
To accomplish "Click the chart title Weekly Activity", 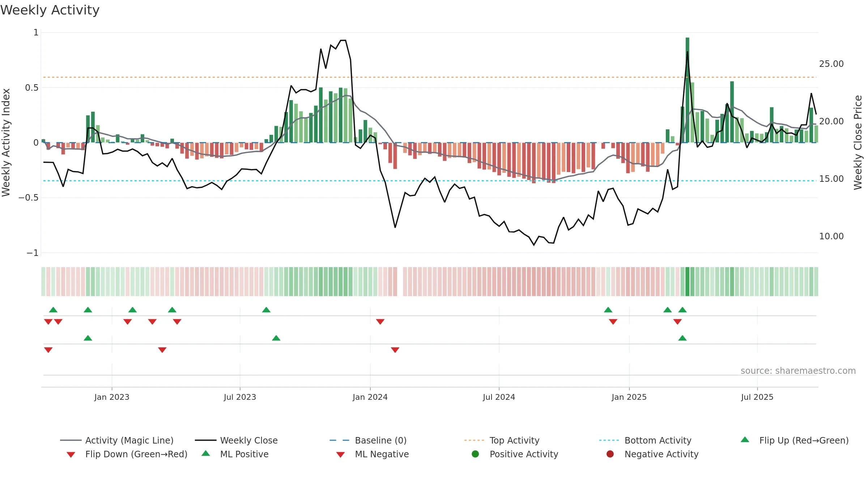I will (50, 10).
